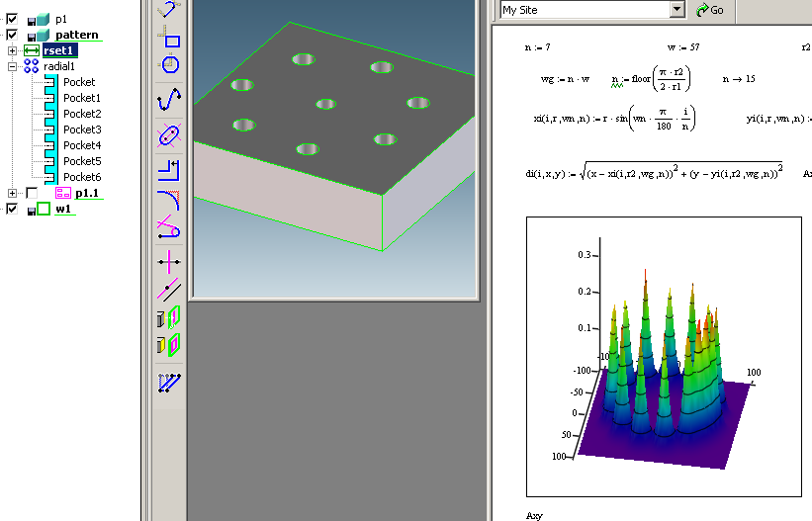Expand the p1.1 tree node
The width and height of the screenshot is (812, 521).
13,193
